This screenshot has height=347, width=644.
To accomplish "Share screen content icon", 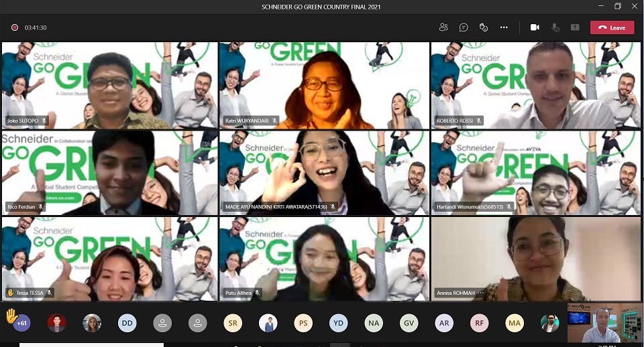I will point(575,27).
